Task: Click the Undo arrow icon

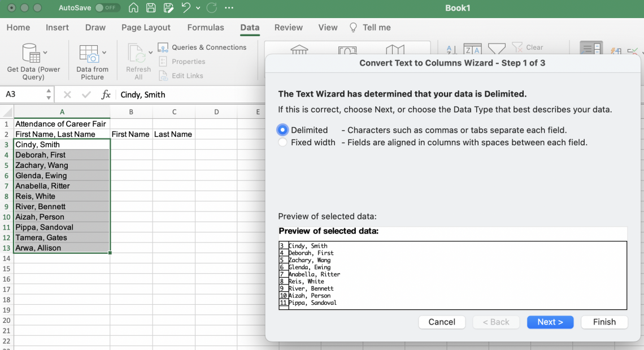Action: (x=186, y=8)
